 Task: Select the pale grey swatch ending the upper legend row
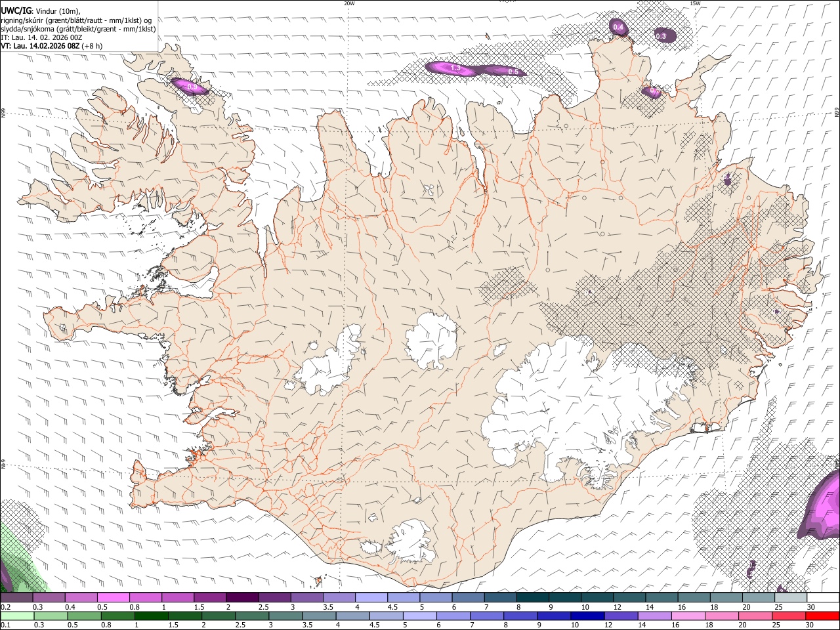(791, 598)
